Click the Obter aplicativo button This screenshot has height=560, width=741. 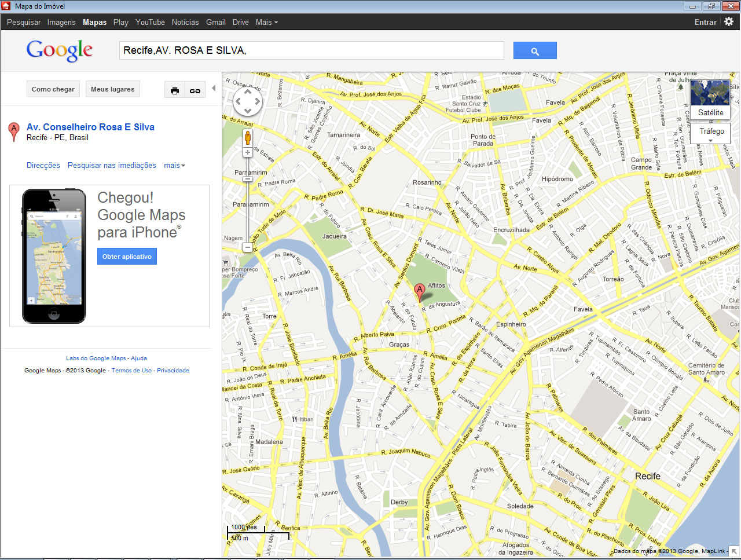(x=127, y=257)
